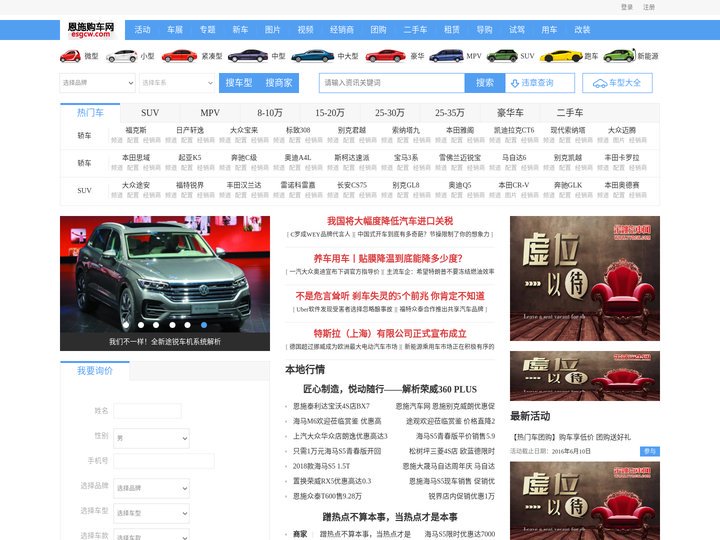The width and height of the screenshot is (720, 540).
Task: Open headline 我国将大幅度降低汽车进口关税
Action: tap(390, 221)
